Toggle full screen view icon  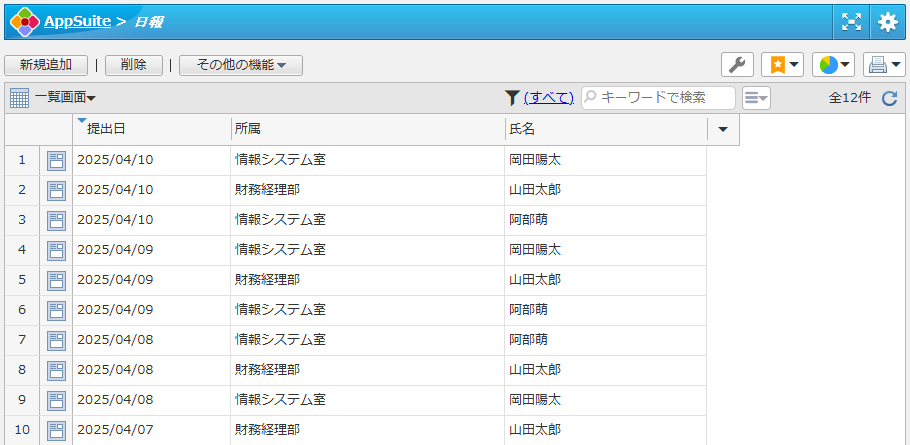click(x=851, y=21)
